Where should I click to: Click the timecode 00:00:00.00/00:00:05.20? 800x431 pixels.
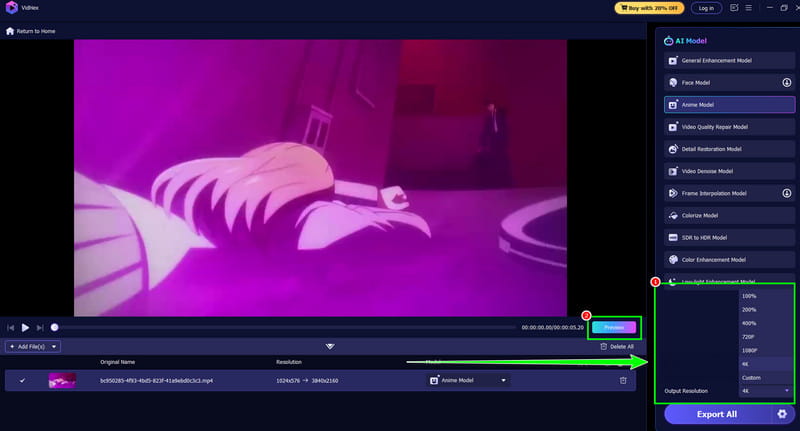tap(553, 327)
